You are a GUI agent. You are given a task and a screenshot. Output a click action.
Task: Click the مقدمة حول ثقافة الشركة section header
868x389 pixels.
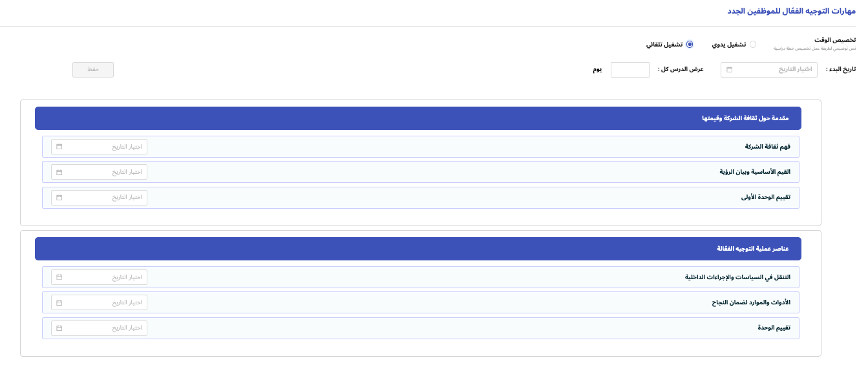tap(418, 118)
